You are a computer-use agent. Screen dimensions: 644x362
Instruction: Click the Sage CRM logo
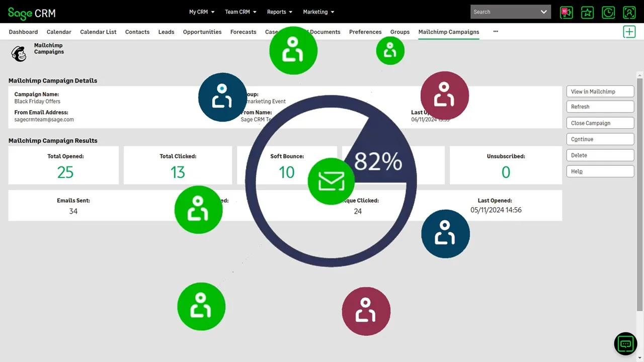coord(32,13)
